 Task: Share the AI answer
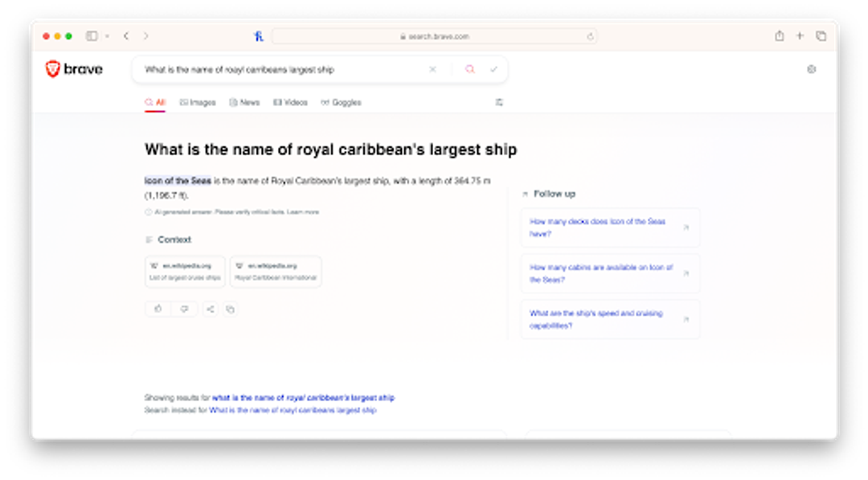pos(211,309)
